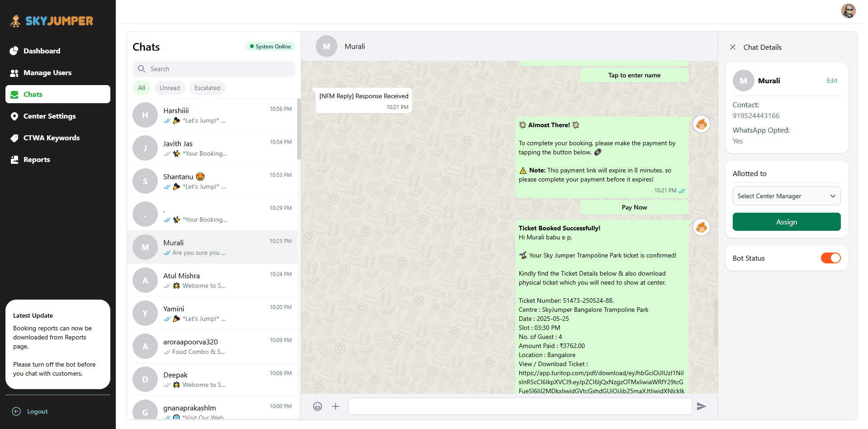Screen dimensions: 868x429
Task: Open the emoji picker in the message box
Action: pyautogui.click(x=318, y=406)
